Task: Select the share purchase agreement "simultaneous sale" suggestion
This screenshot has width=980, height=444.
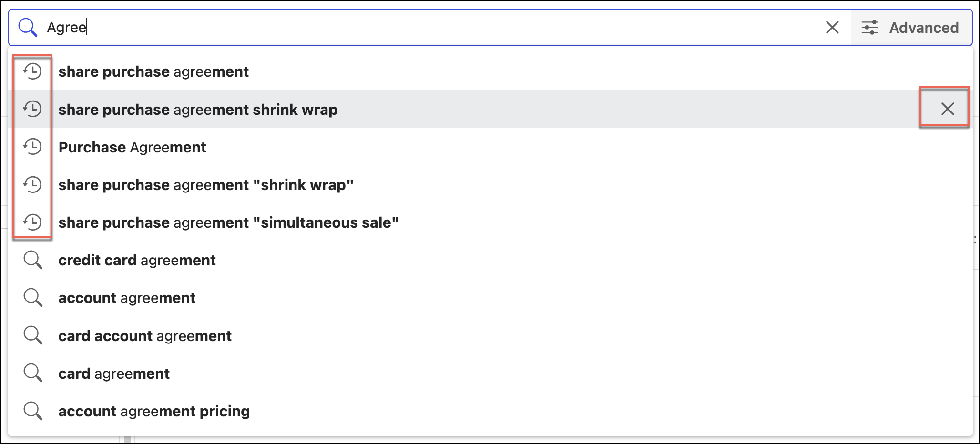Action: coord(228,222)
